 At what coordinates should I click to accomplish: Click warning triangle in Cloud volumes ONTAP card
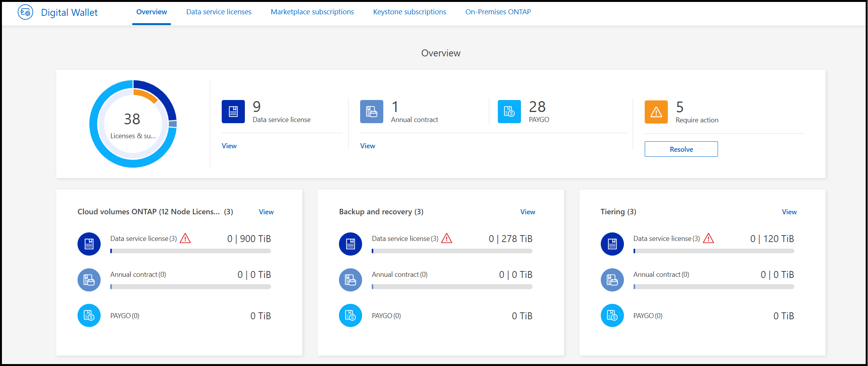click(185, 238)
